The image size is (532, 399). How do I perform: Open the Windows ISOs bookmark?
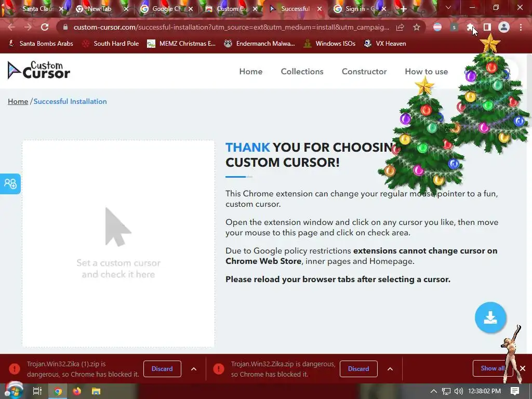(330, 44)
